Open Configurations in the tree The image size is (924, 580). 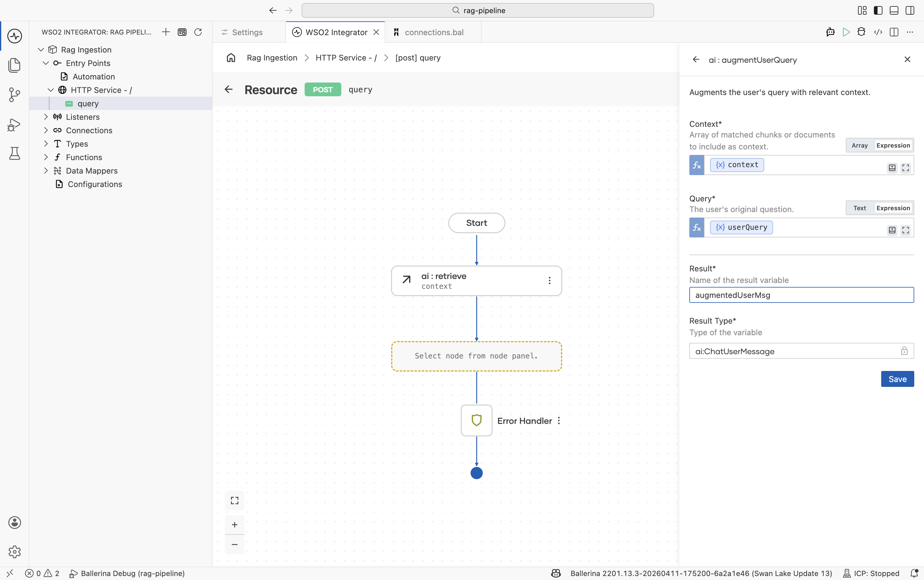(x=95, y=184)
